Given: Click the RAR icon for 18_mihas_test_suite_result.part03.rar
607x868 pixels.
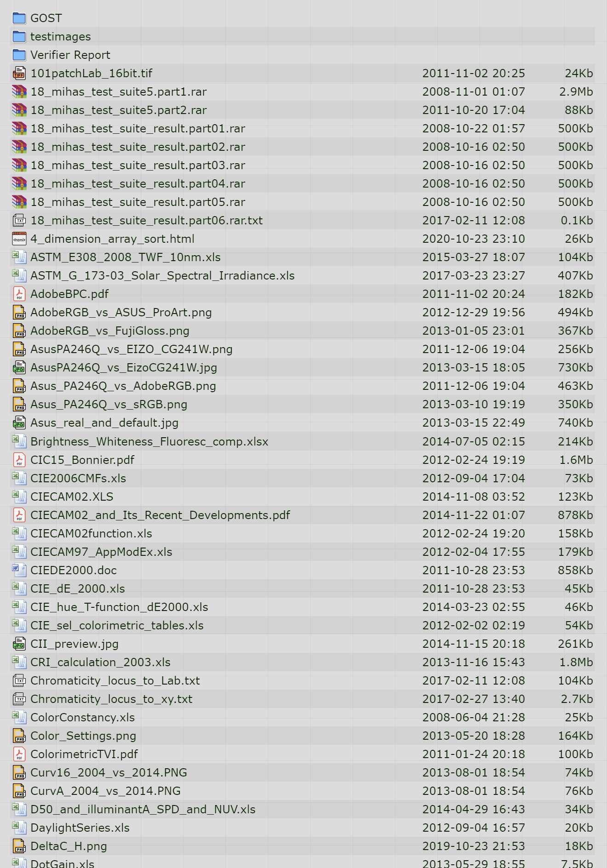Looking at the screenshot, I should (x=19, y=165).
